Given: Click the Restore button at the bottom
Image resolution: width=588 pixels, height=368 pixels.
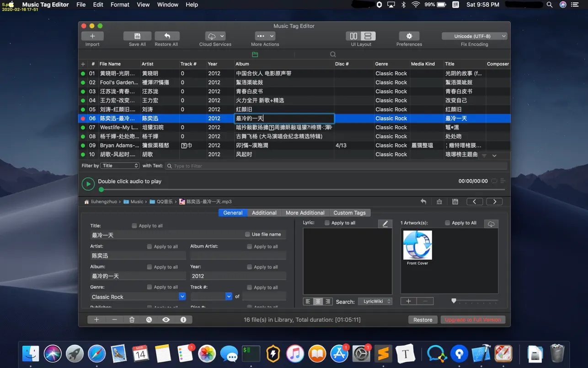Looking at the screenshot, I should tap(422, 320).
